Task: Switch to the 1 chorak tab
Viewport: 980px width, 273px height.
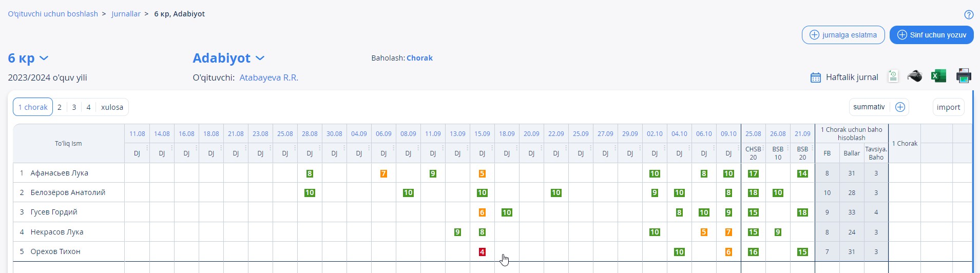Action: pyautogui.click(x=33, y=107)
